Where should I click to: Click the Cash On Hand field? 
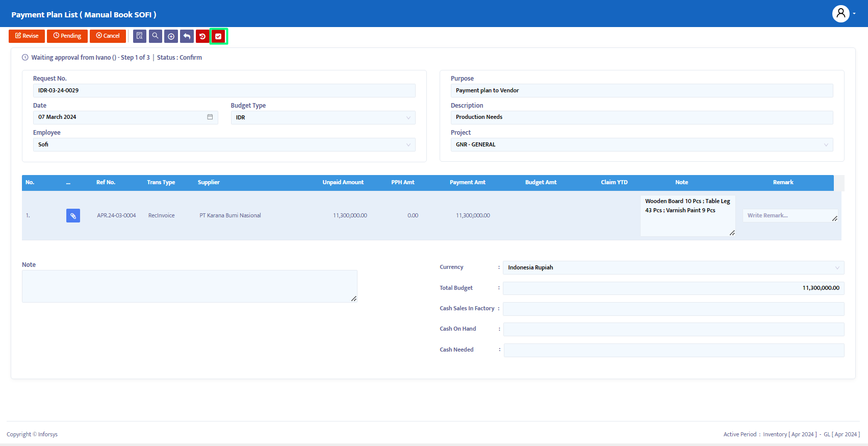coord(673,329)
